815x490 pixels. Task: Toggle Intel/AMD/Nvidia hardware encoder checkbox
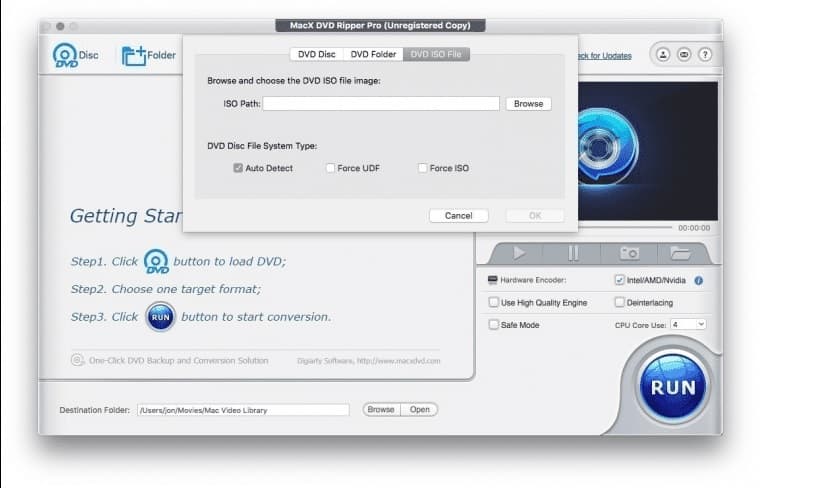click(620, 280)
